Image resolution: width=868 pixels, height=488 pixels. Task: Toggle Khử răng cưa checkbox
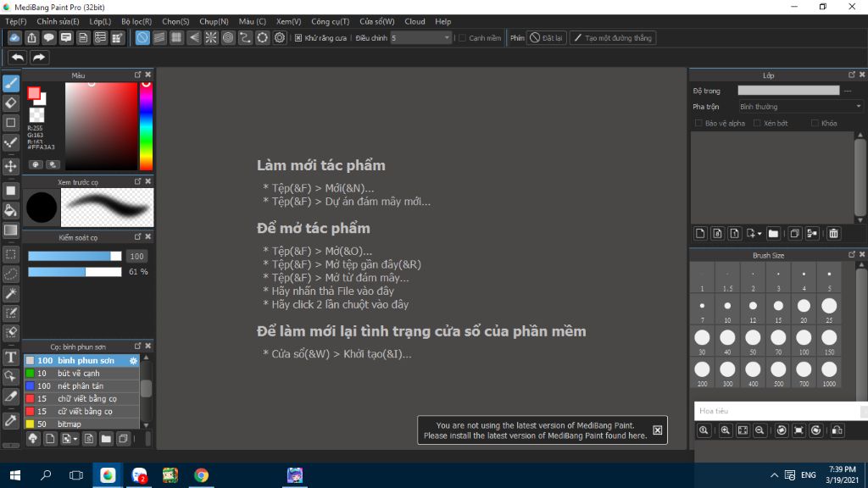[298, 38]
